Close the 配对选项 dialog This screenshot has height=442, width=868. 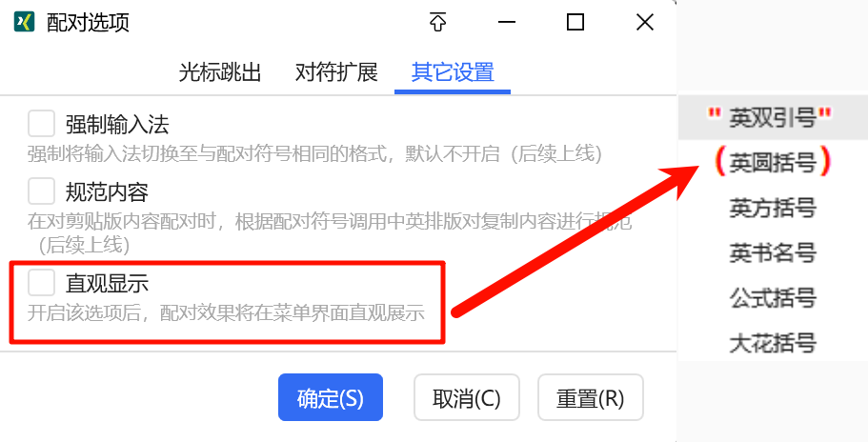[645, 22]
